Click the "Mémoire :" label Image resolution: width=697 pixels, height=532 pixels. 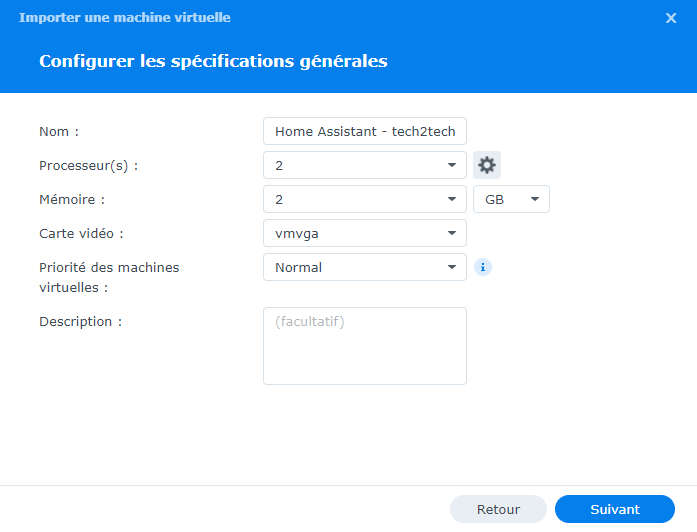pos(72,199)
